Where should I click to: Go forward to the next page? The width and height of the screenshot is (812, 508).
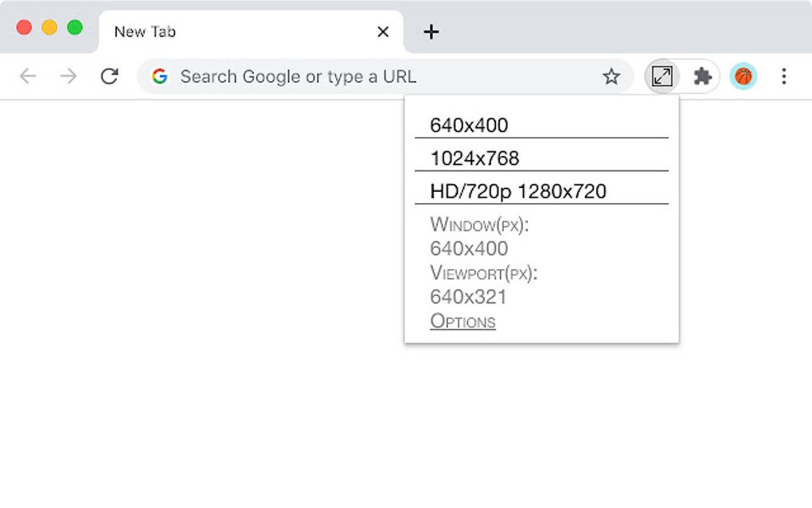[68, 76]
